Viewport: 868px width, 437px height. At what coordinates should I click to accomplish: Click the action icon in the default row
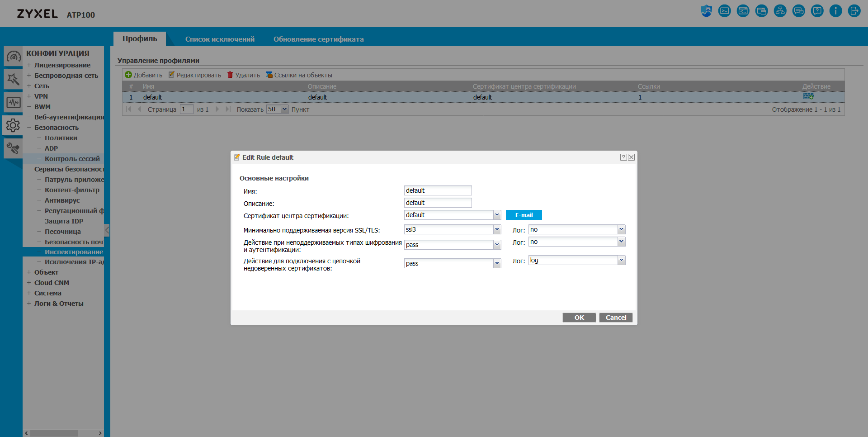pyautogui.click(x=808, y=96)
